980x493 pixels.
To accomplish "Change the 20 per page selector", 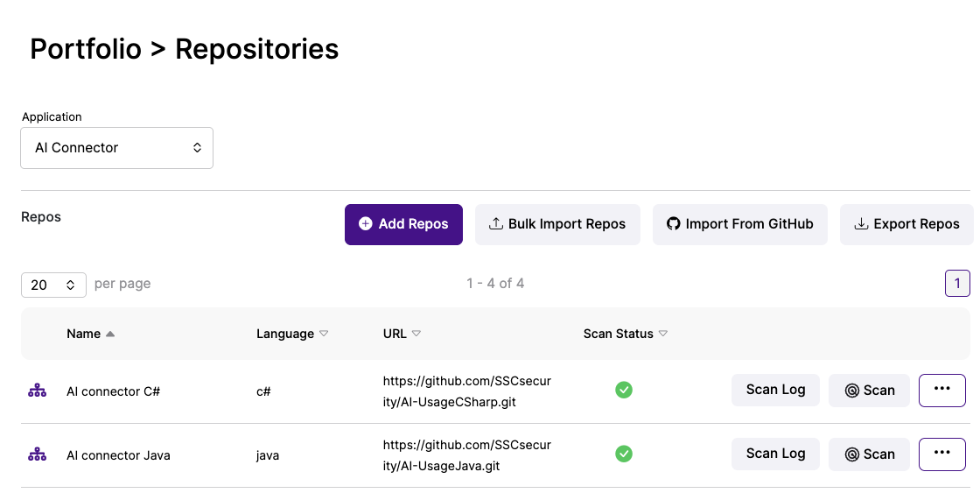I will 53,285.
